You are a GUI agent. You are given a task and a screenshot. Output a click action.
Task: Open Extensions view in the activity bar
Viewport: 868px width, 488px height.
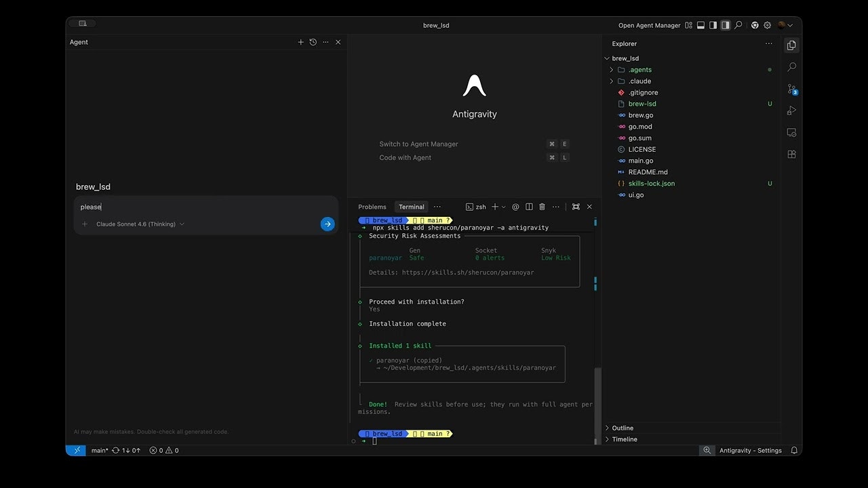coord(791,154)
